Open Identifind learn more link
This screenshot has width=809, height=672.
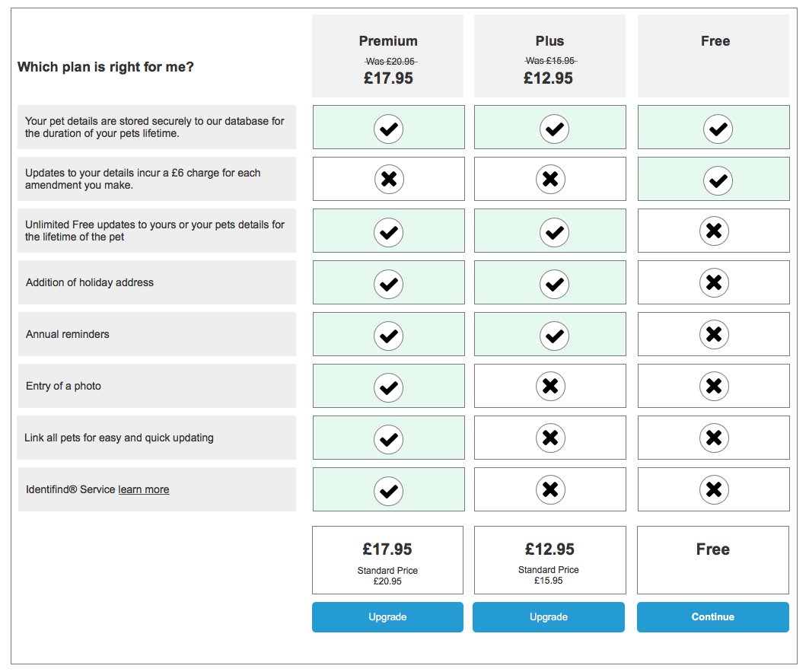pyautogui.click(x=143, y=489)
